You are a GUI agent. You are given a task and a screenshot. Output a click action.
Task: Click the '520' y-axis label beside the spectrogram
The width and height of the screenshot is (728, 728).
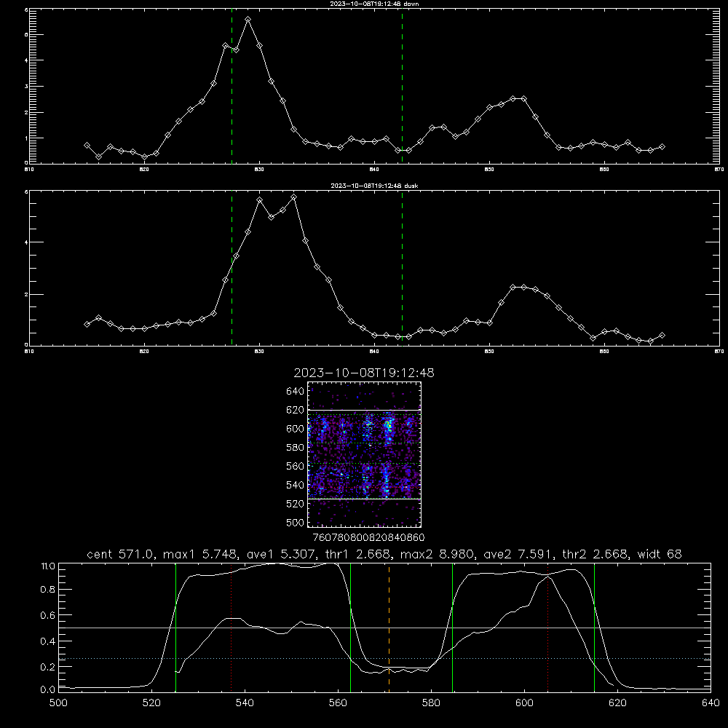(x=296, y=504)
